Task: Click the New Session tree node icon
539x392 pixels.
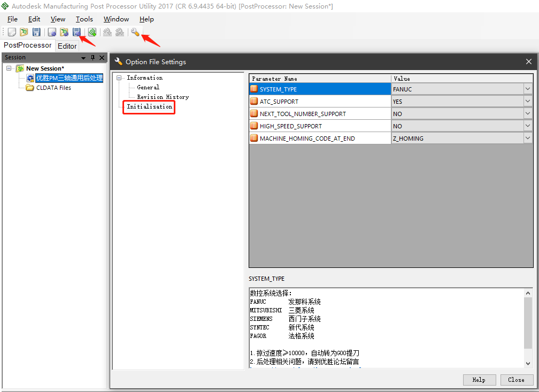Action: click(x=20, y=68)
